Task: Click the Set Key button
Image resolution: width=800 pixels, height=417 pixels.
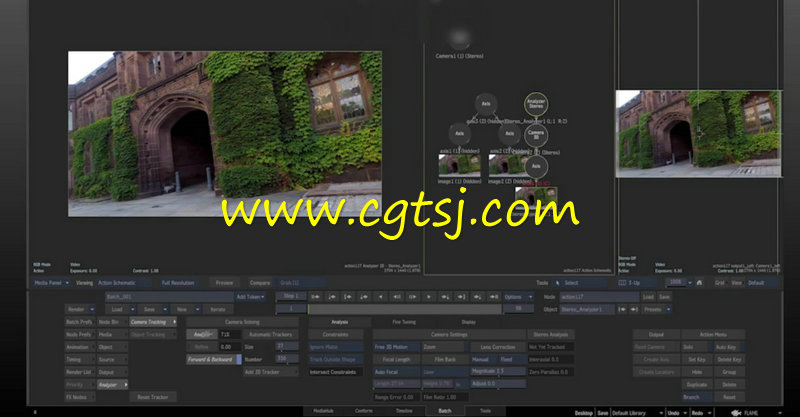Action: point(696,359)
